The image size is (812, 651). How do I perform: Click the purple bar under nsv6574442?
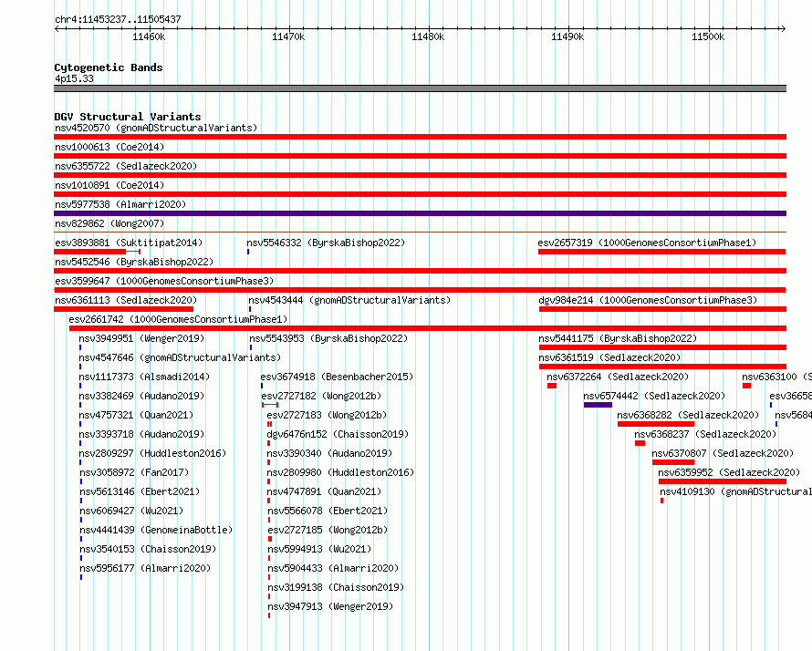(599, 405)
